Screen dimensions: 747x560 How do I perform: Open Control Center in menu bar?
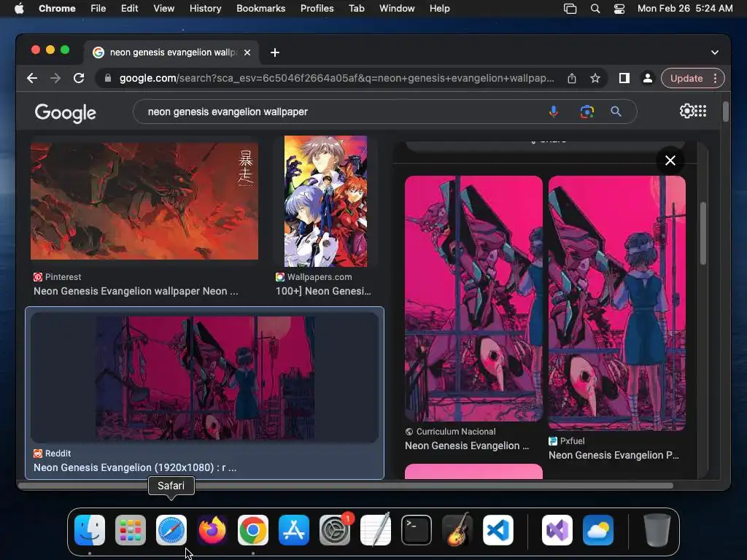click(x=619, y=9)
